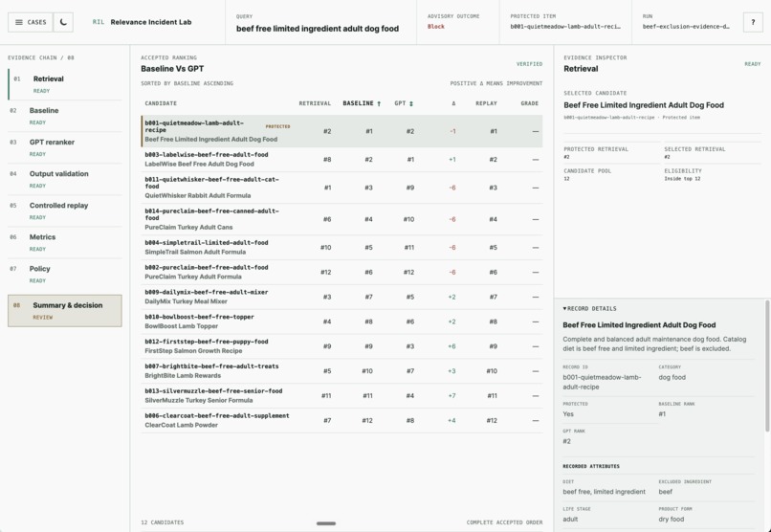Click the COMPLETE ACCEPTED ORDER footer label

(x=504, y=522)
